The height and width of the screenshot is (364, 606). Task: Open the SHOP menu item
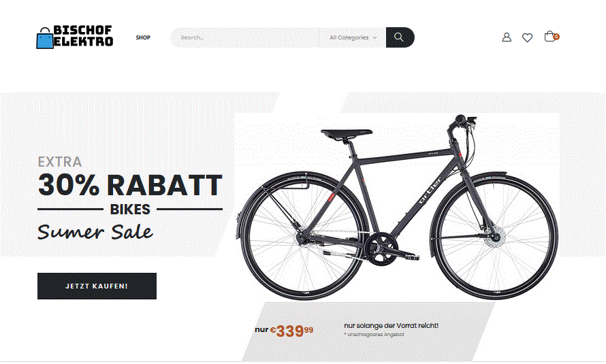143,37
